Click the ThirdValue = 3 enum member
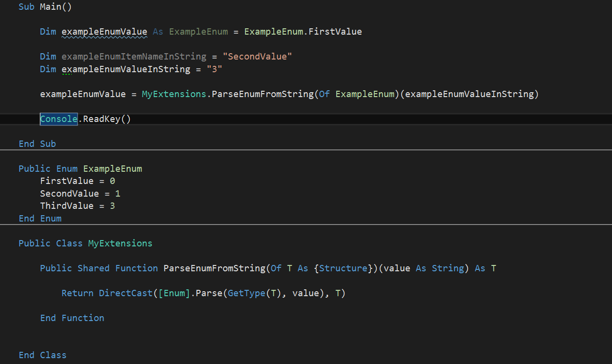Screen dimensions: 612x364 [x=77, y=205]
